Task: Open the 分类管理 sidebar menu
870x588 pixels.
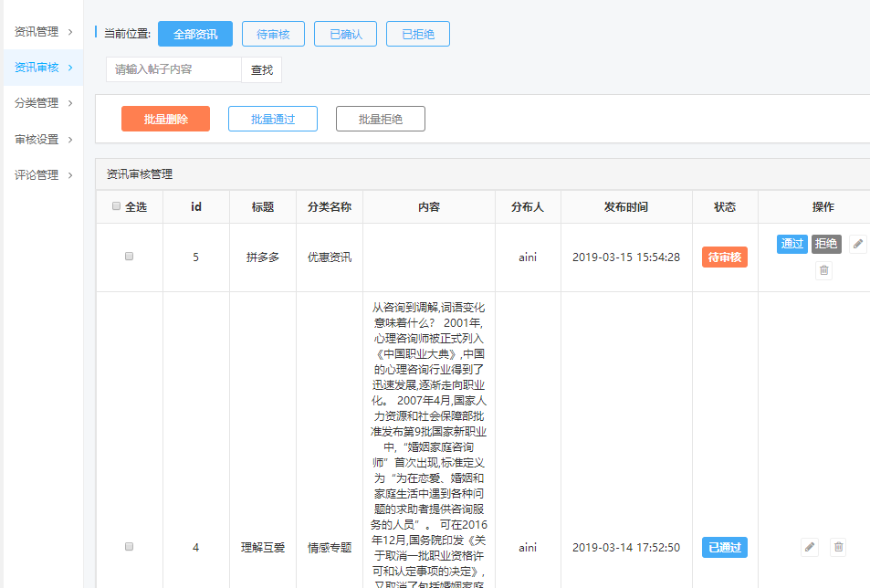Action: click(x=43, y=103)
